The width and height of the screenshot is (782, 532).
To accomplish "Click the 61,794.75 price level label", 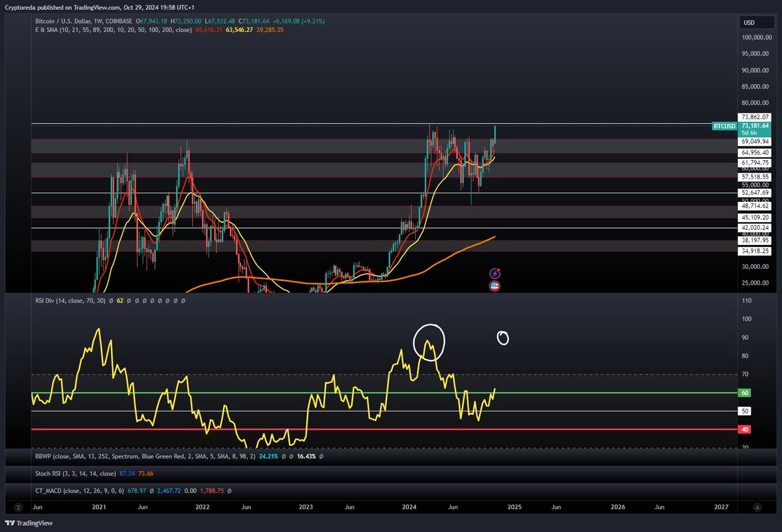I will pos(755,163).
